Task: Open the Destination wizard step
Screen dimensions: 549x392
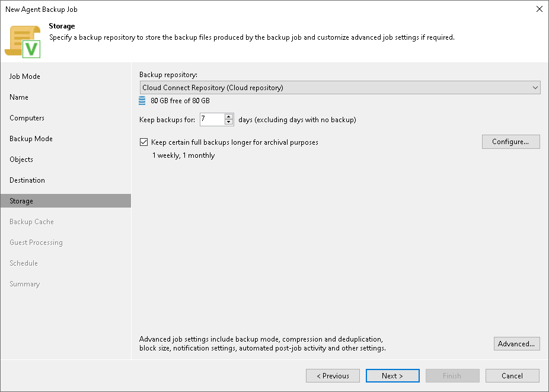Action: click(26, 180)
